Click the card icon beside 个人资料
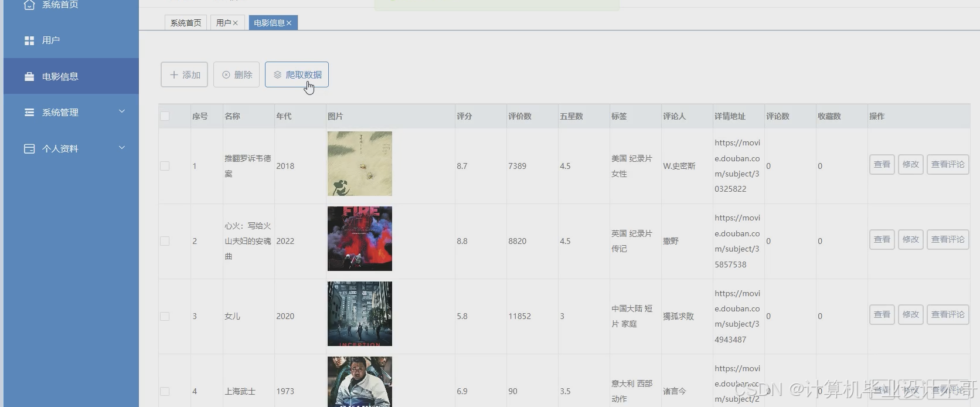This screenshot has height=407, width=980. coord(29,148)
